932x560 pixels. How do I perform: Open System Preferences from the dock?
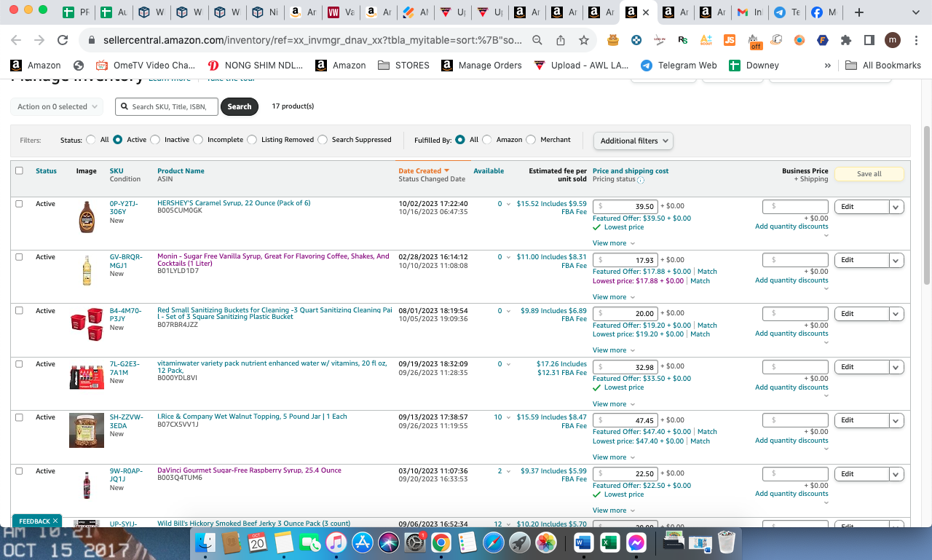pyautogui.click(x=414, y=543)
